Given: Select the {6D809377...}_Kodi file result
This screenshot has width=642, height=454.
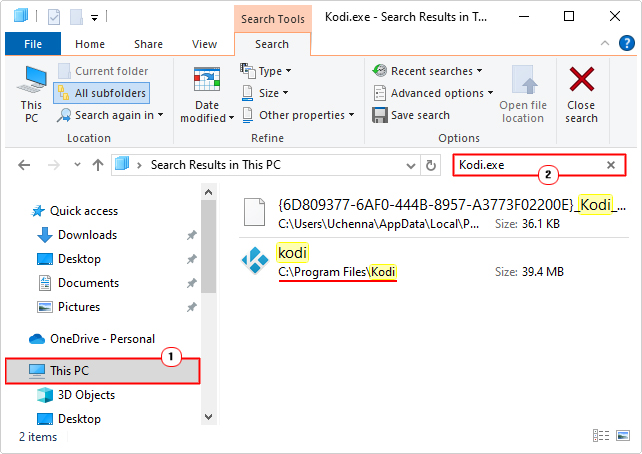Looking at the screenshot, I should tap(434, 213).
